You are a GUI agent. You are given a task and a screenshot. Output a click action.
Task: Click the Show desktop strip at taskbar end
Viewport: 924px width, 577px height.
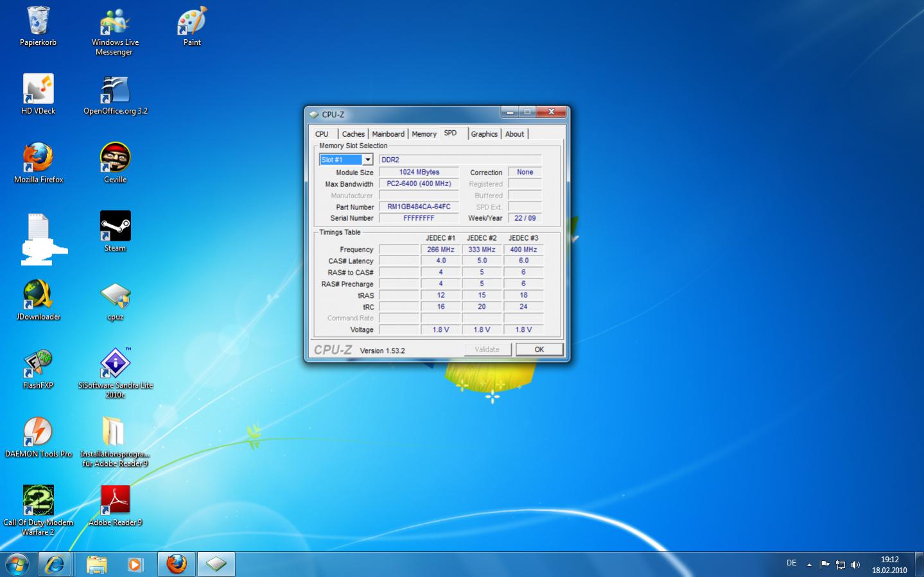tap(920, 564)
